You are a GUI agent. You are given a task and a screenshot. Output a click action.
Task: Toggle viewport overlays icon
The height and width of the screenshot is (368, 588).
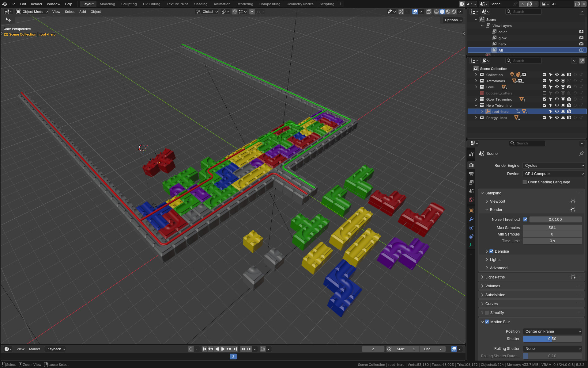point(415,12)
